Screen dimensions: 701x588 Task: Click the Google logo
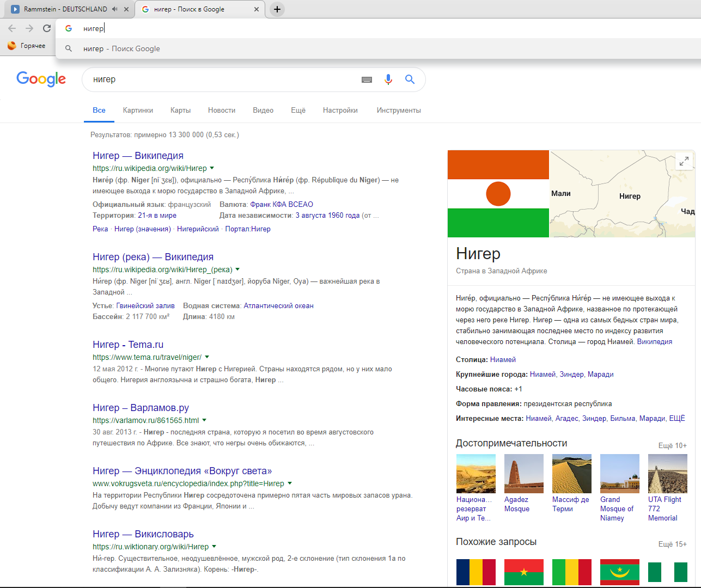[41, 79]
